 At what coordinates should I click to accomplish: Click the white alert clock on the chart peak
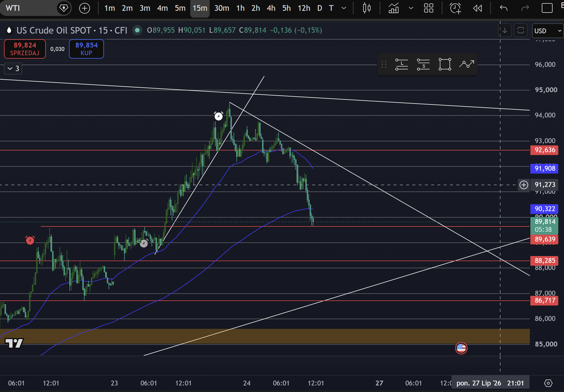click(x=219, y=116)
